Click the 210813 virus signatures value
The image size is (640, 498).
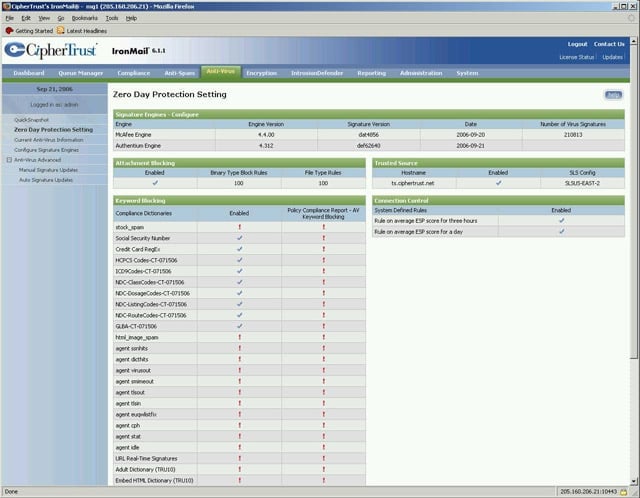click(573, 135)
